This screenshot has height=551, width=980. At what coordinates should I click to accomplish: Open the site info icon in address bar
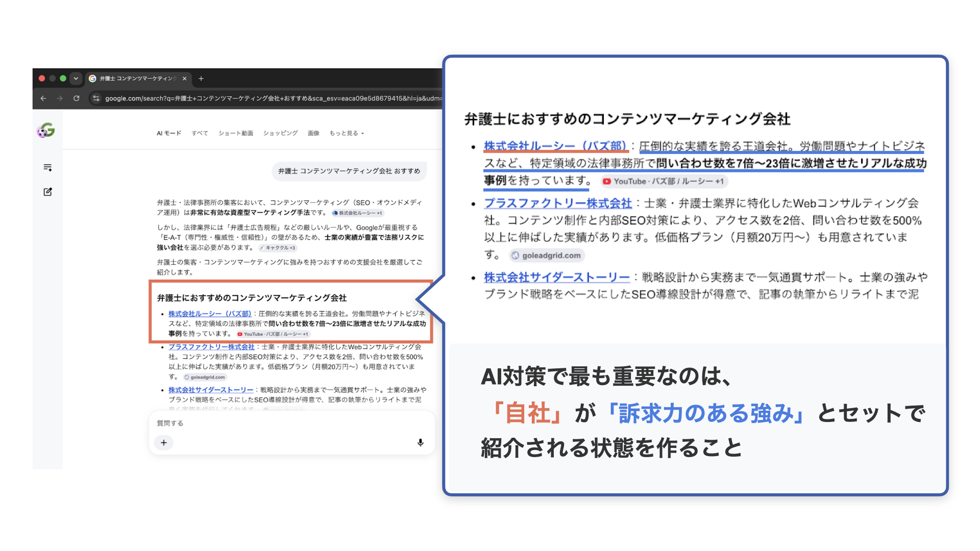click(96, 98)
